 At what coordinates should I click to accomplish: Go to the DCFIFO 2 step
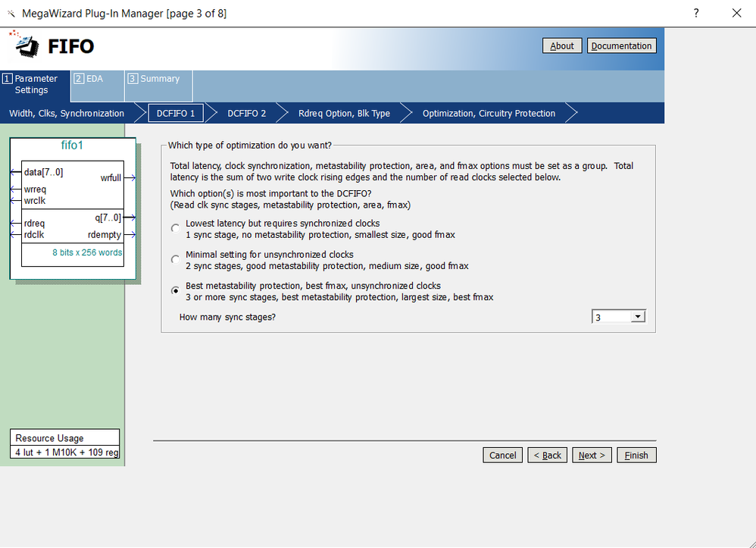click(246, 114)
